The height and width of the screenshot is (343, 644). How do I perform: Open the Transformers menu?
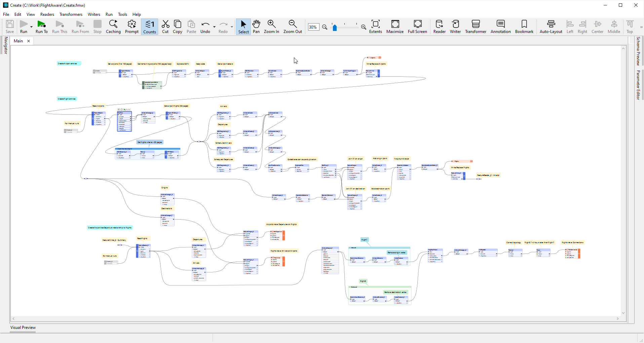71,14
